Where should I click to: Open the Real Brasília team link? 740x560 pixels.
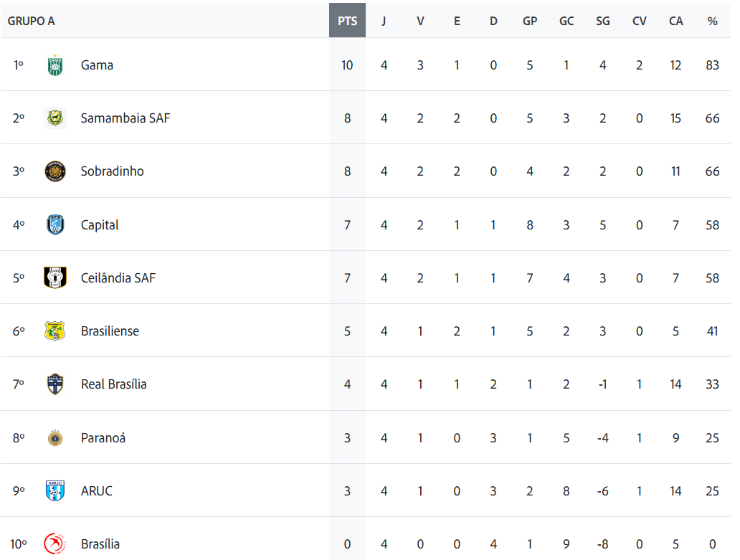[x=113, y=384]
